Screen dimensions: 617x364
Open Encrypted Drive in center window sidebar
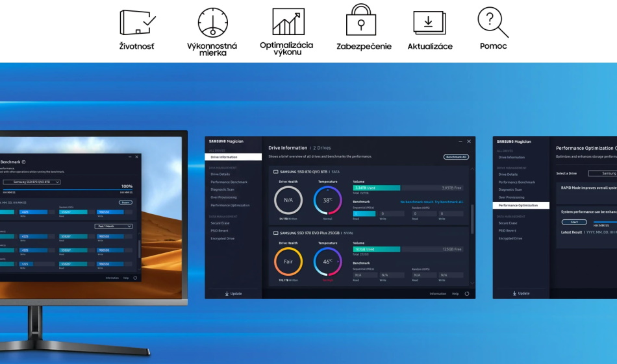tap(222, 239)
